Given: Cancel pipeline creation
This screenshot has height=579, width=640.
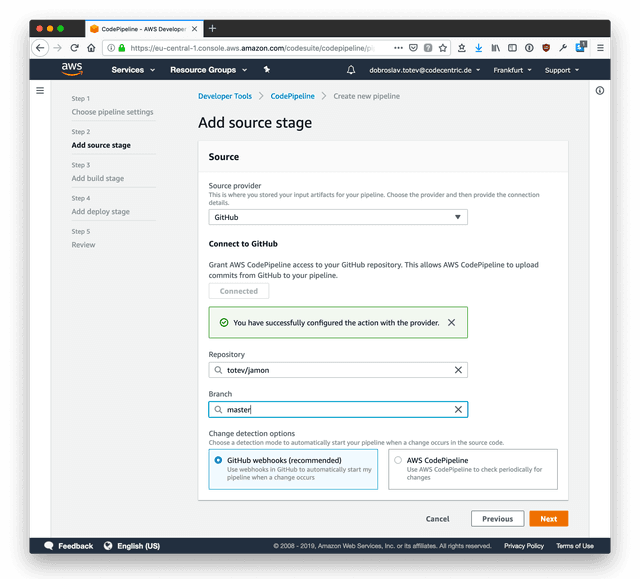Looking at the screenshot, I should pos(437,519).
